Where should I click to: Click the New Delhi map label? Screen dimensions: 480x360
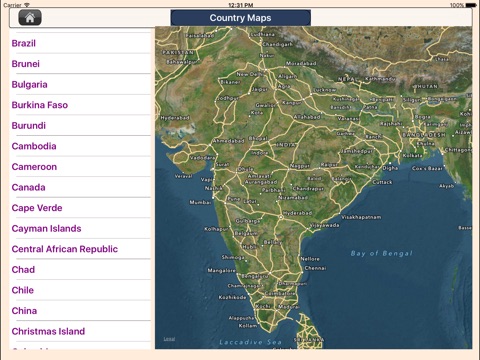(x=250, y=74)
